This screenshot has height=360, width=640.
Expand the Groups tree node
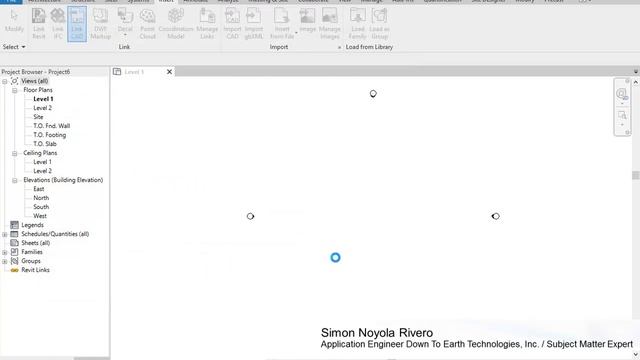point(5,261)
